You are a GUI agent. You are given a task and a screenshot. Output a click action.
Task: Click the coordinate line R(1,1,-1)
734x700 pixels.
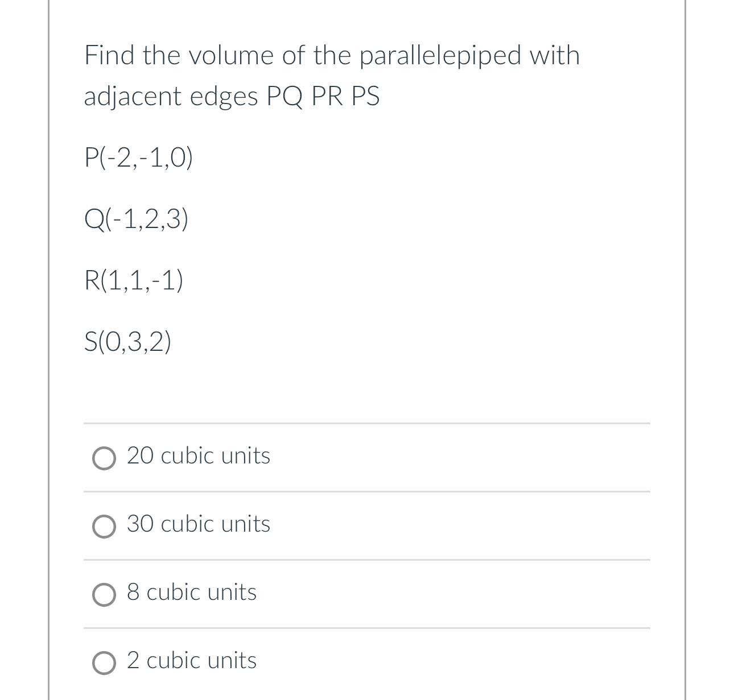(133, 280)
